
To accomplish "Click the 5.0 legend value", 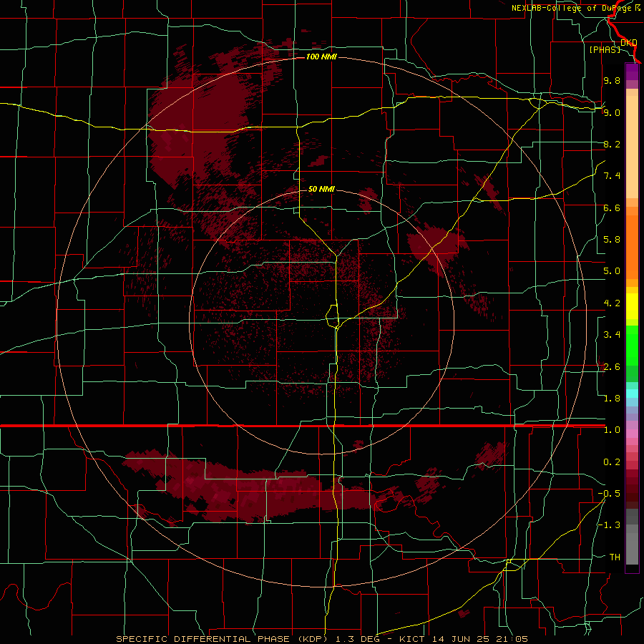I will (612, 271).
